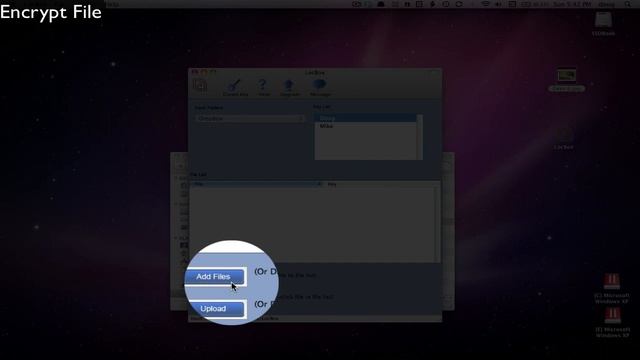Click the Add Files button
The image size is (640, 360).
point(215,277)
